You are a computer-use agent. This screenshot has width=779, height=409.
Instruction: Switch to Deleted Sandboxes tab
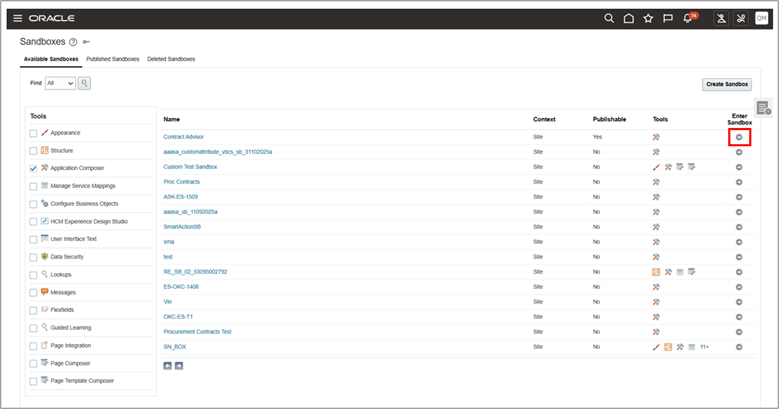point(171,59)
